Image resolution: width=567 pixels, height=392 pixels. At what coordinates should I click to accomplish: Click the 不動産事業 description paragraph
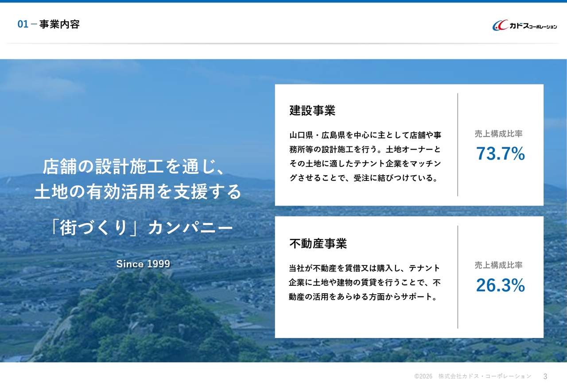click(365, 282)
